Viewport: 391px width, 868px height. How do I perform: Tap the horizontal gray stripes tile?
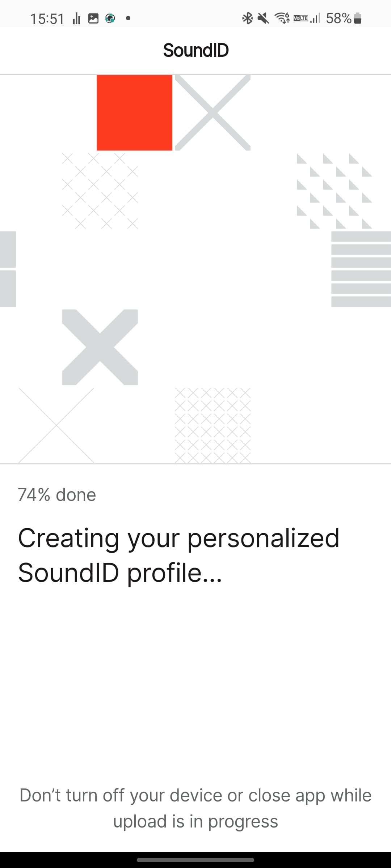[x=361, y=269]
